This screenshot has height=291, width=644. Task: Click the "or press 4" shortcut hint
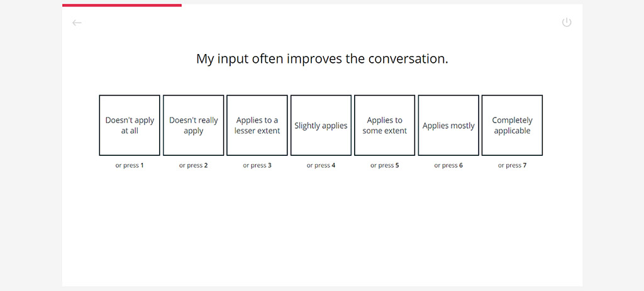coord(321,165)
